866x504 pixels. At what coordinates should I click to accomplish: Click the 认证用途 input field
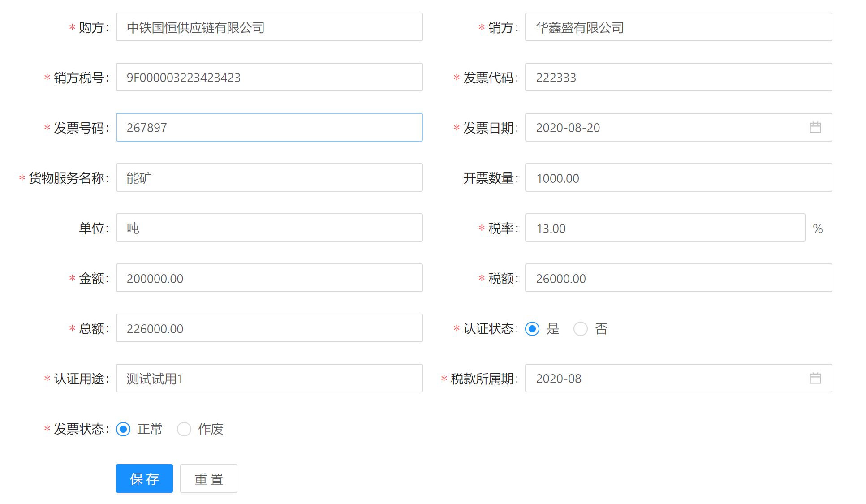click(x=269, y=379)
